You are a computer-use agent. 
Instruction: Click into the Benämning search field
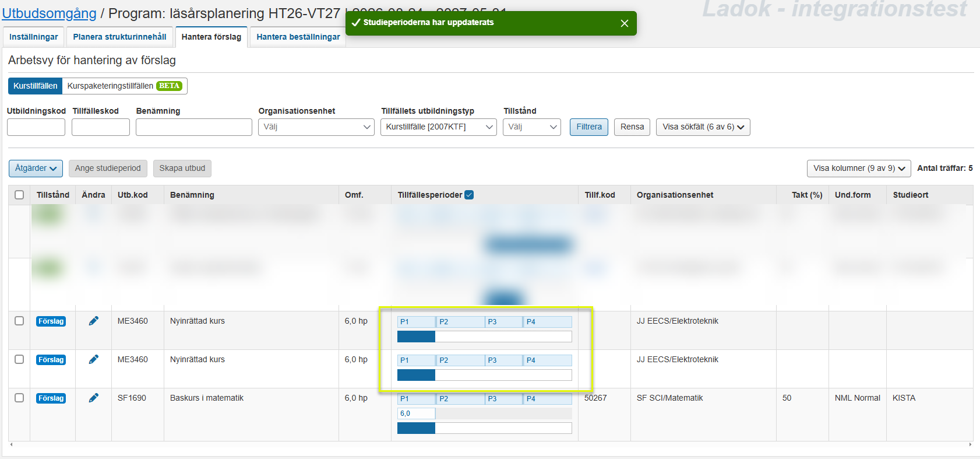coord(193,127)
